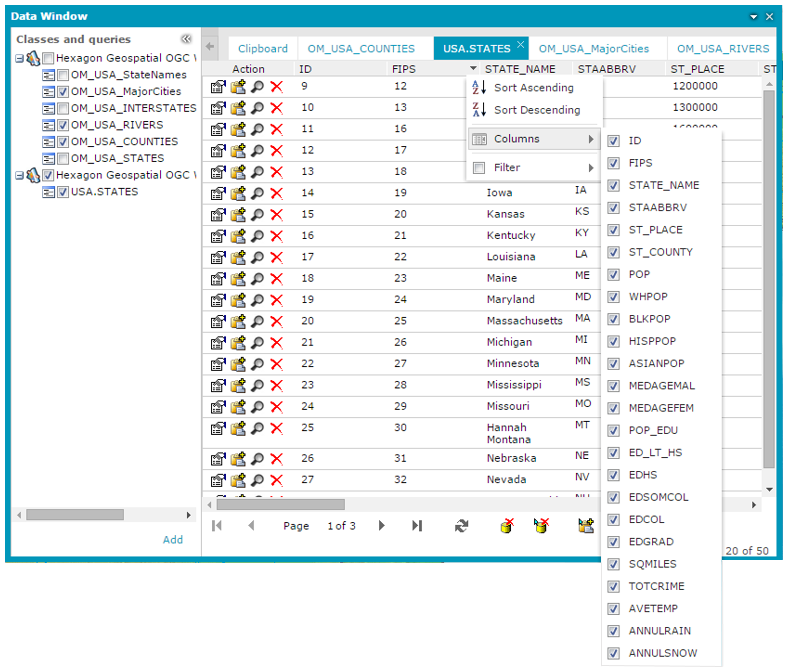Delete the Louisiana row with red X
787x671 pixels.
pos(277,257)
